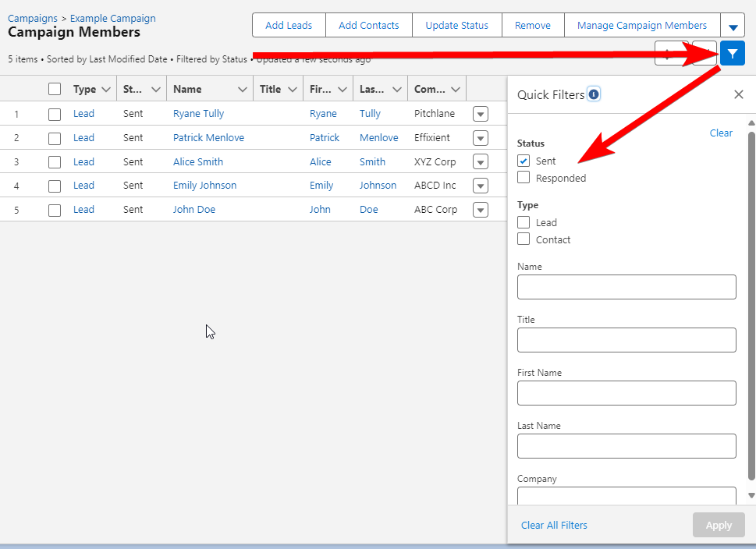Check the Lead type filter

click(x=524, y=222)
